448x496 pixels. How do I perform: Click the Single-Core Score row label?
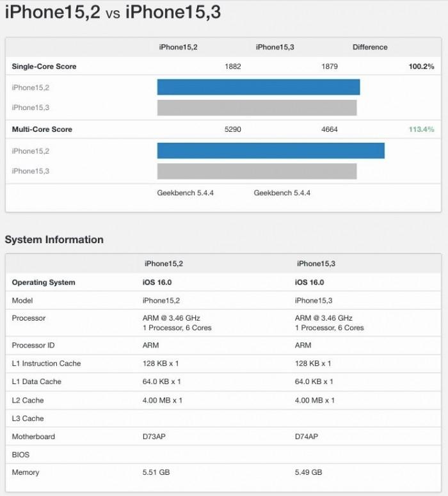pyautogui.click(x=44, y=67)
